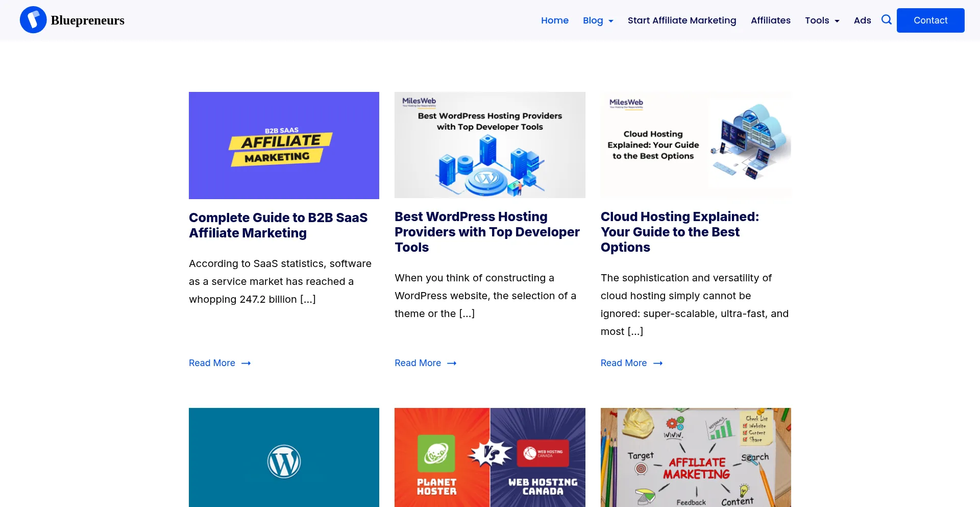
Task: Open the Cloud Hosting Explained article title
Action: tap(680, 231)
